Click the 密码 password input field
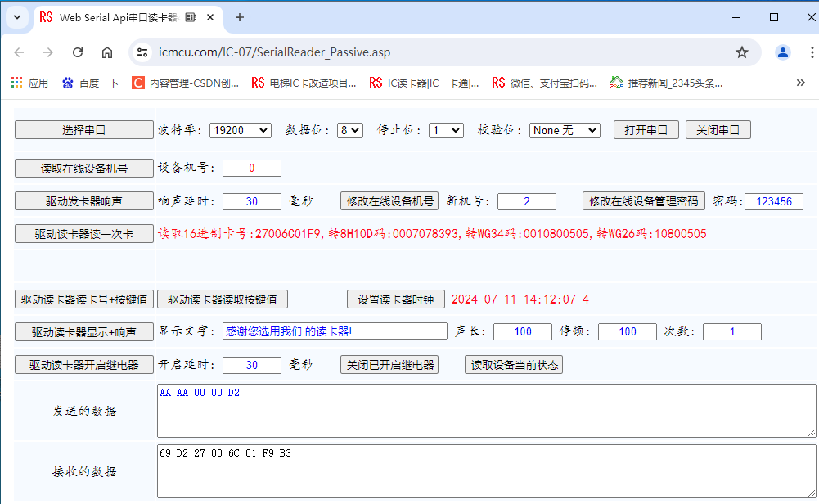The height and width of the screenshot is (504, 819). point(773,201)
